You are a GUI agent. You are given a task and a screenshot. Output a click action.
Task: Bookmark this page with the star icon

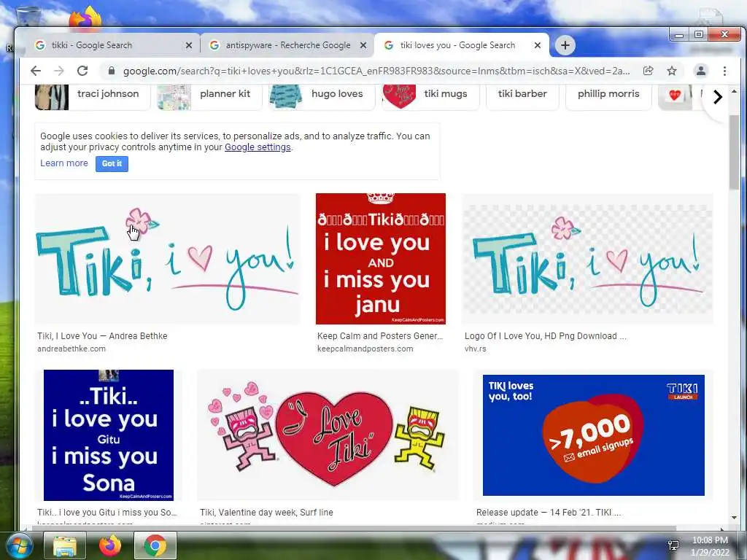(672, 71)
